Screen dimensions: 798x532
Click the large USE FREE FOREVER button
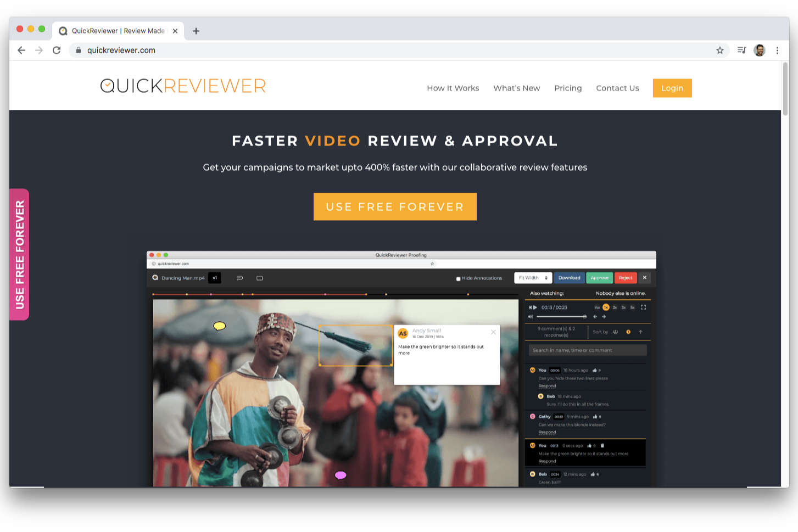click(x=395, y=206)
